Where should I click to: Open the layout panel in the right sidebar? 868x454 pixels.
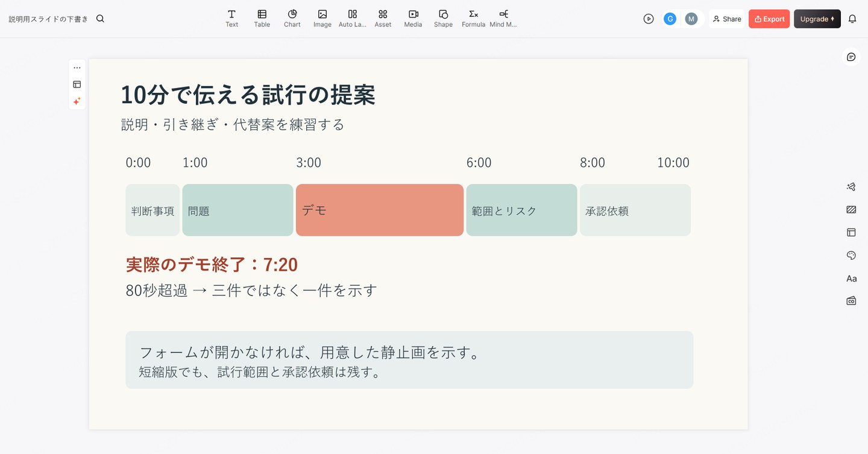coord(851,232)
